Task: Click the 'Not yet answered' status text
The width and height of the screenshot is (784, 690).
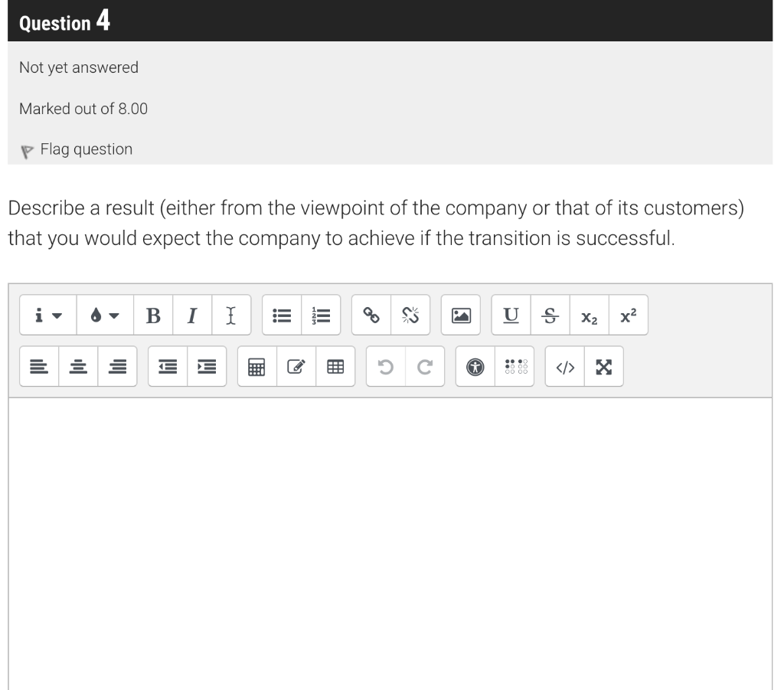Action: (x=79, y=67)
